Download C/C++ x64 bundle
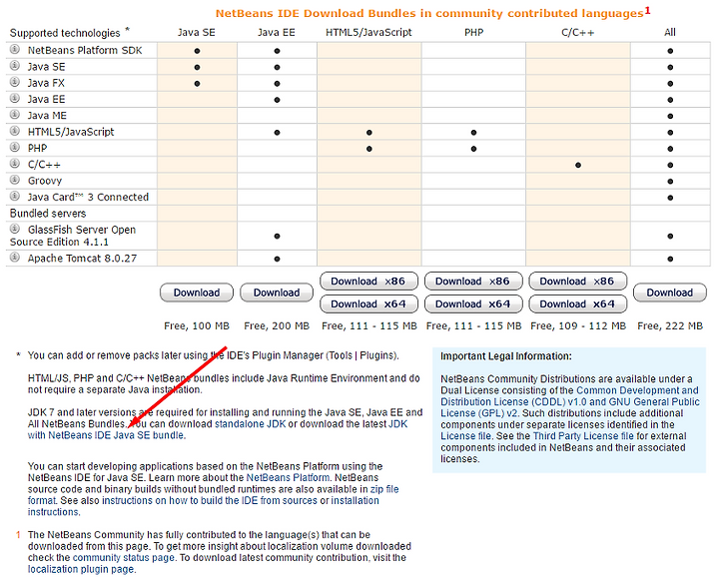Image resolution: width=719 pixels, height=588 pixels. tap(578, 303)
